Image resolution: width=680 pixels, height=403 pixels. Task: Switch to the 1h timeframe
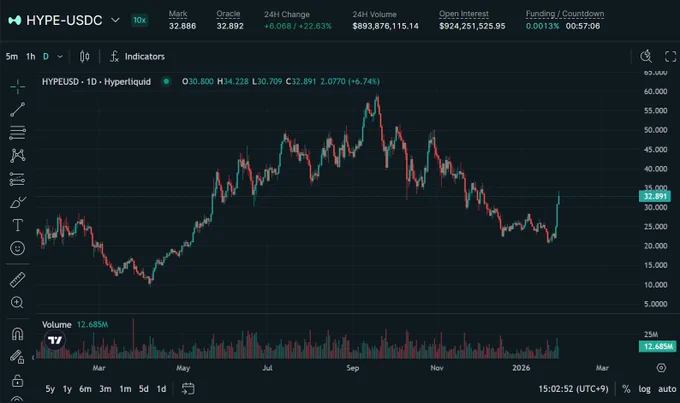point(30,56)
